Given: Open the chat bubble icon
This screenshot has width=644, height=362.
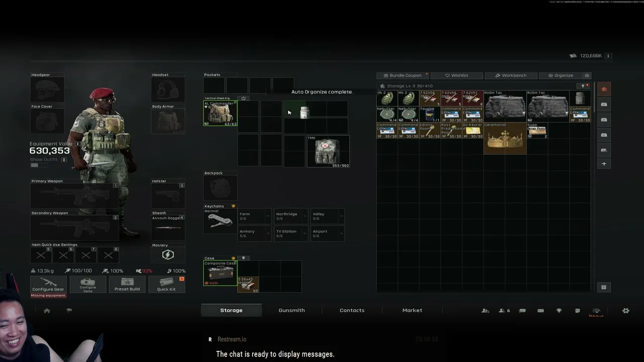Looking at the screenshot, I should point(522,311).
